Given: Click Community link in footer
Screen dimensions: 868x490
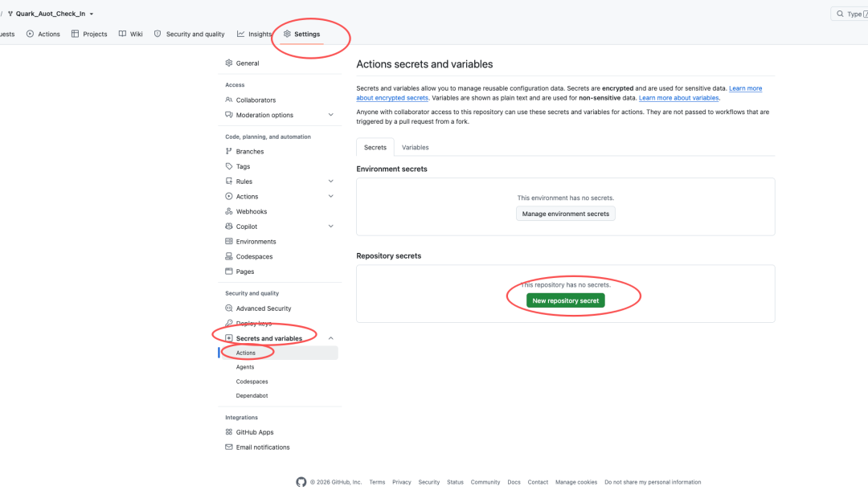Looking at the screenshot, I should coord(485,482).
